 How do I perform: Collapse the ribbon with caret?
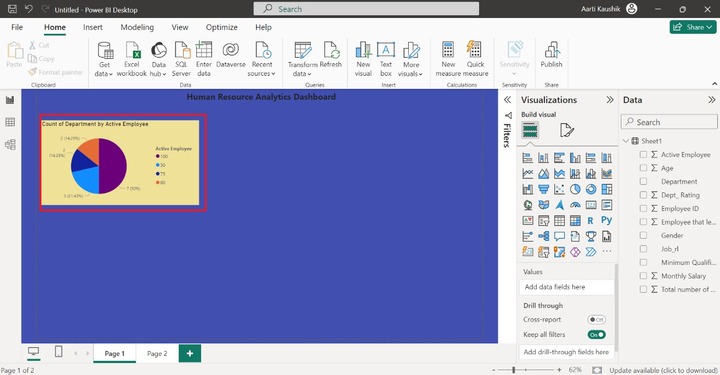(714, 84)
